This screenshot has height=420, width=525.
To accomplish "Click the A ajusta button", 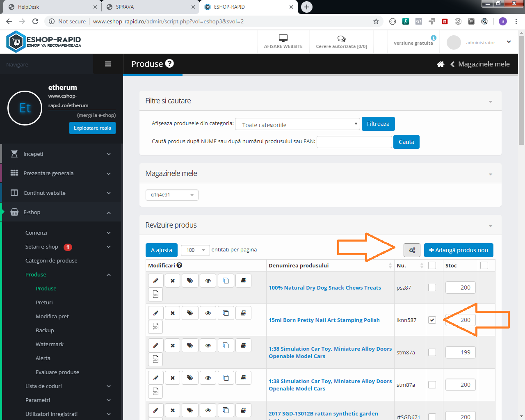I will [x=162, y=250].
